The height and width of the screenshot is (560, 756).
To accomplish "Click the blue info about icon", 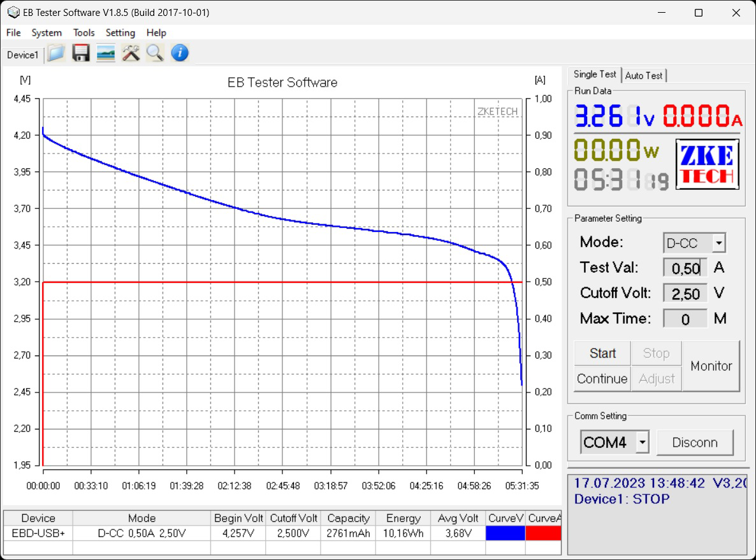I will click(180, 54).
